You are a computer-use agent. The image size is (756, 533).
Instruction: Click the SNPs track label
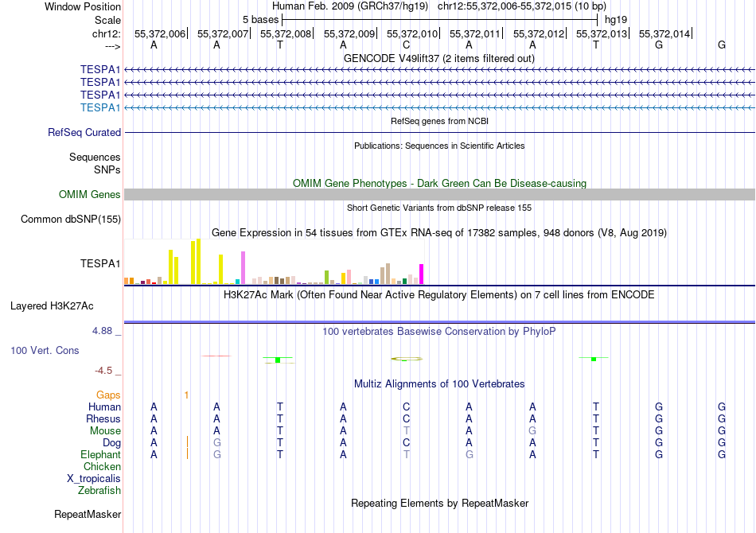(x=107, y=169)
